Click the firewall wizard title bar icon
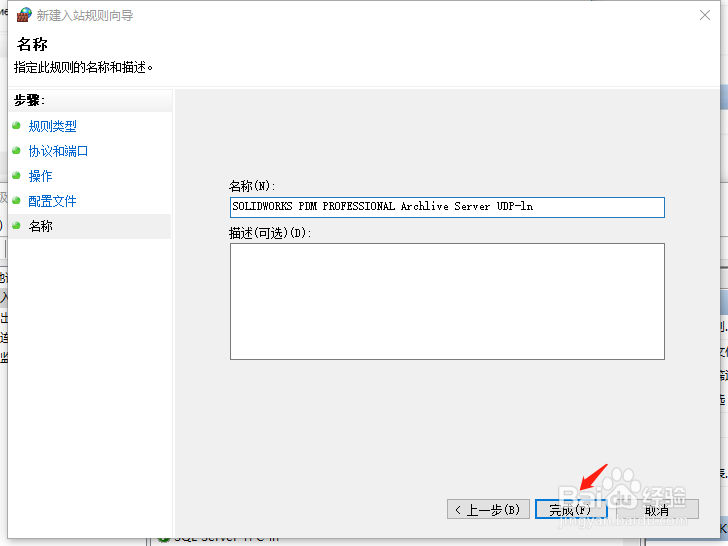 click(24, 15)
